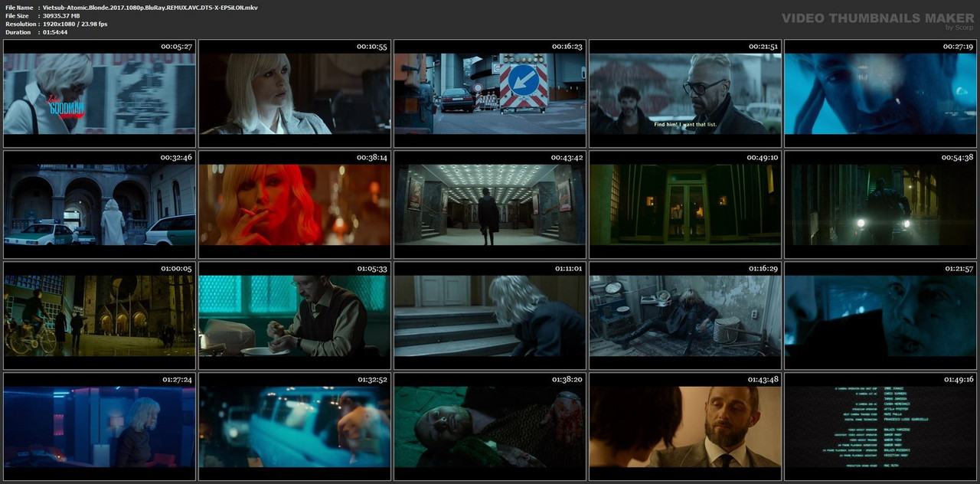Click the seated man thumbnail 01:05:33
Image resolution: width=980 pixels, height=484 pixels.
click(x=295, y=316)
